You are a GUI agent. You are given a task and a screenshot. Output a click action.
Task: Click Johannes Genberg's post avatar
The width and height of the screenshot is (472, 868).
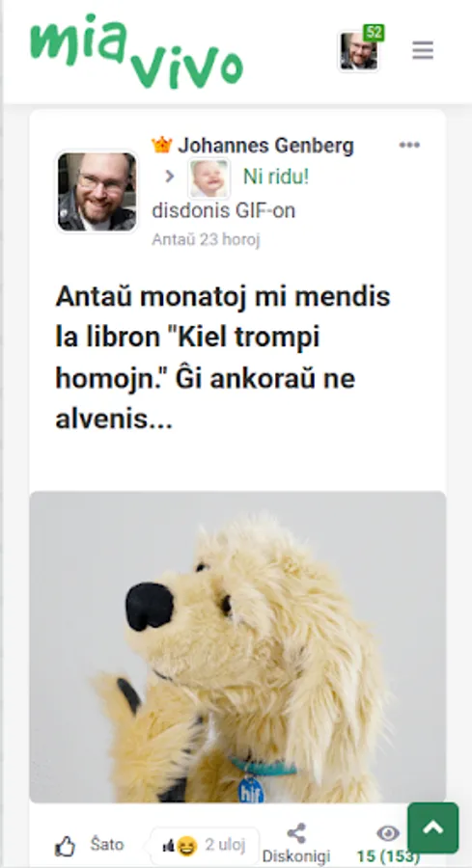(97, 192)
